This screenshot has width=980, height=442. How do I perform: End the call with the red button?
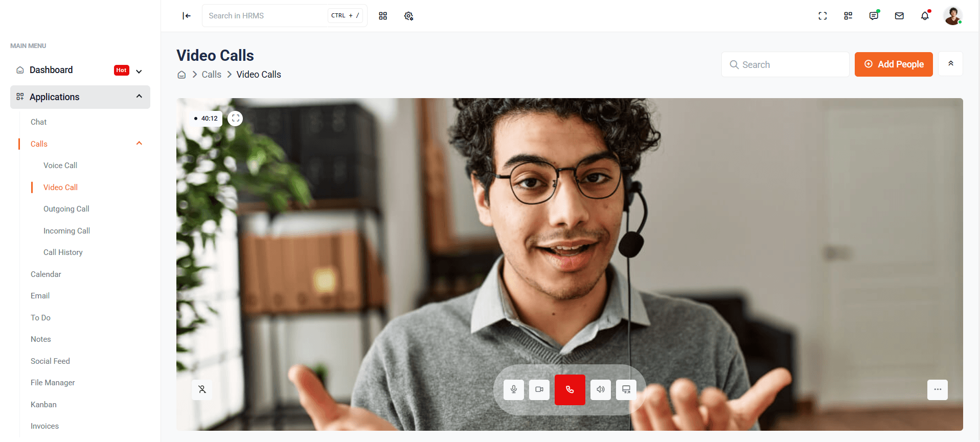pos(570,389)
